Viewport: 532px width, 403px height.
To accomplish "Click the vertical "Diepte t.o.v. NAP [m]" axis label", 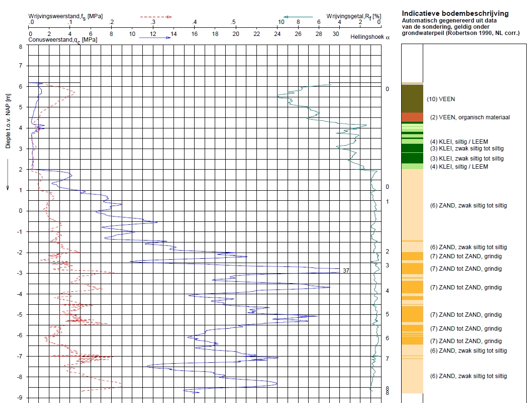I will click(x=8, y=117).
